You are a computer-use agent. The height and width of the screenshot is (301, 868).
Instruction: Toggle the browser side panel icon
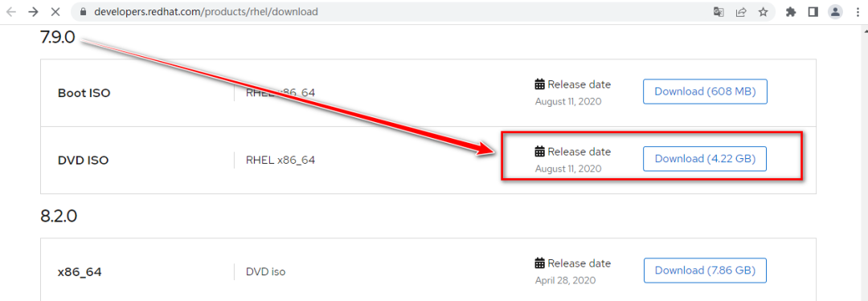tap(813, 11)
